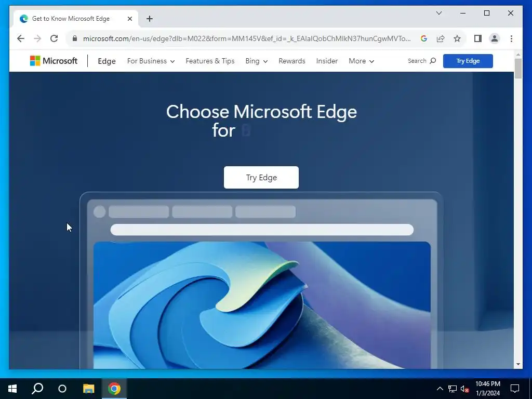Show hidden system tray icons
This screenshot has height=399, width=532.
coord(440,389)
